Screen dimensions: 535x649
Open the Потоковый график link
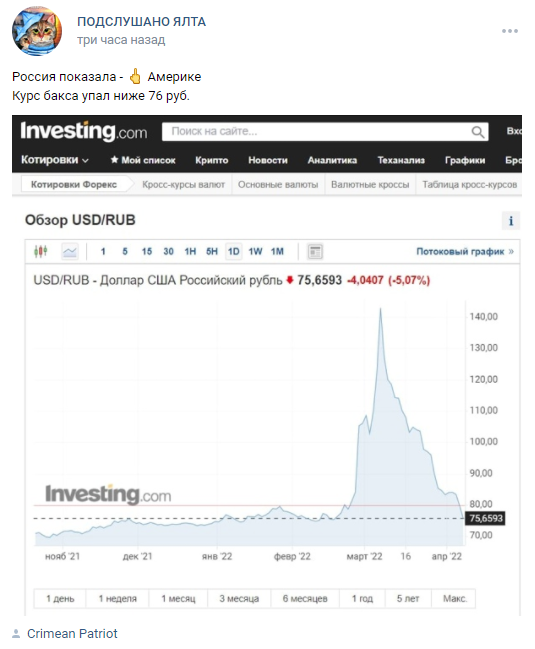pyautogui.click(x=465, y=252)
